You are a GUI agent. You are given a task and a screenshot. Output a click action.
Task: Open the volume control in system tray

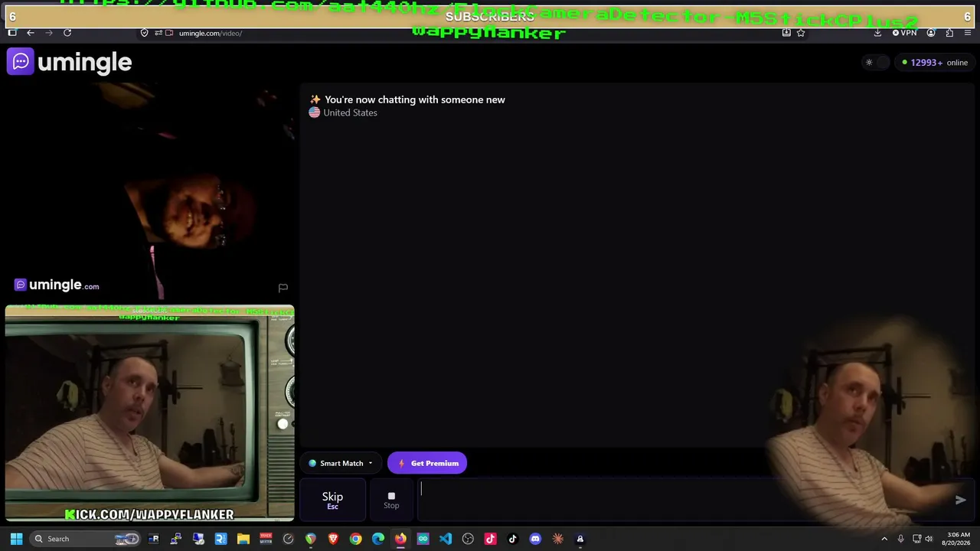(x=929, y=539)
